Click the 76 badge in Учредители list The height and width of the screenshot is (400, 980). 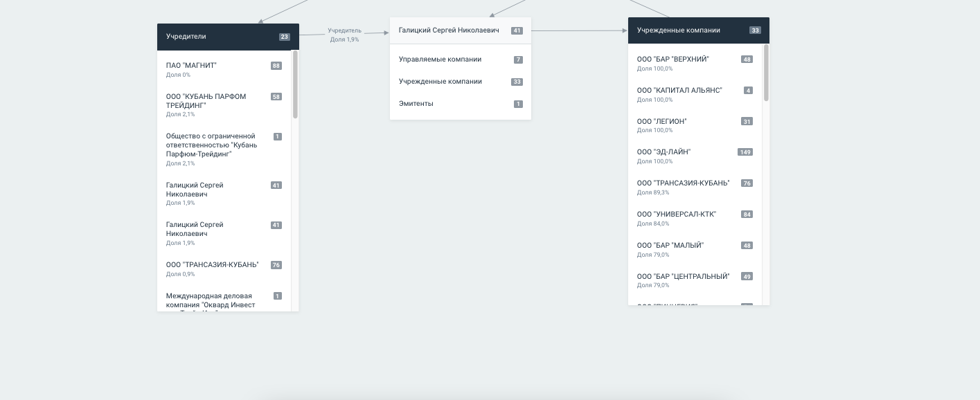(276, 265)
